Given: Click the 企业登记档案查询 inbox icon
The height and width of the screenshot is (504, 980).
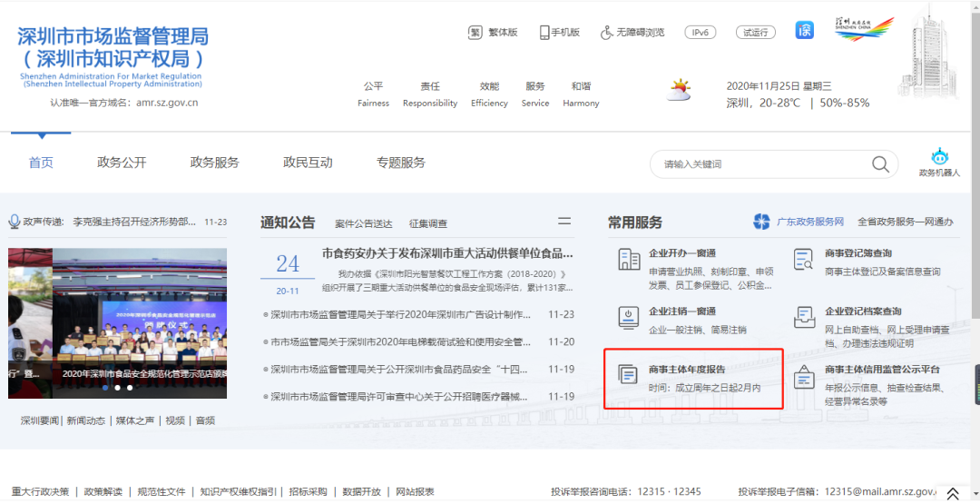Looking at the screenshot, I should click(x=804, y=317).
